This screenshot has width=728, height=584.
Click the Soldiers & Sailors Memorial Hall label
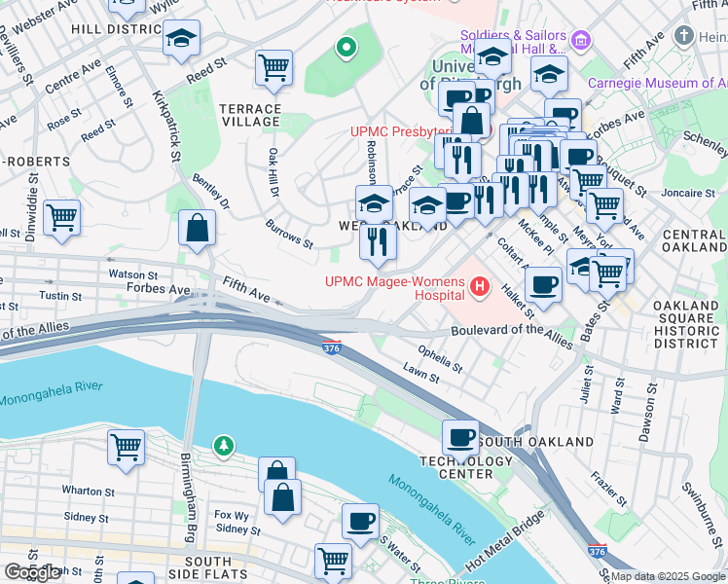tap(513, 42)
